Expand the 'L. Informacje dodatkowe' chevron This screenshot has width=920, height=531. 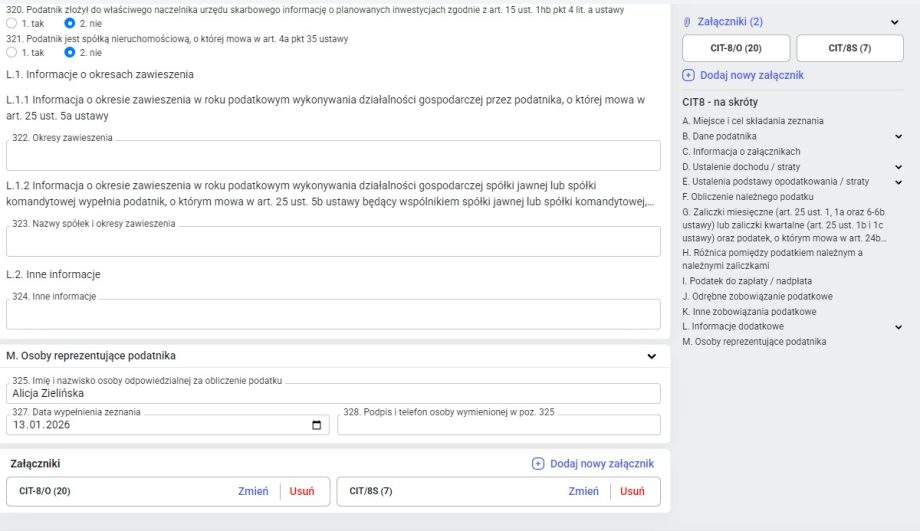pos(898,327)
